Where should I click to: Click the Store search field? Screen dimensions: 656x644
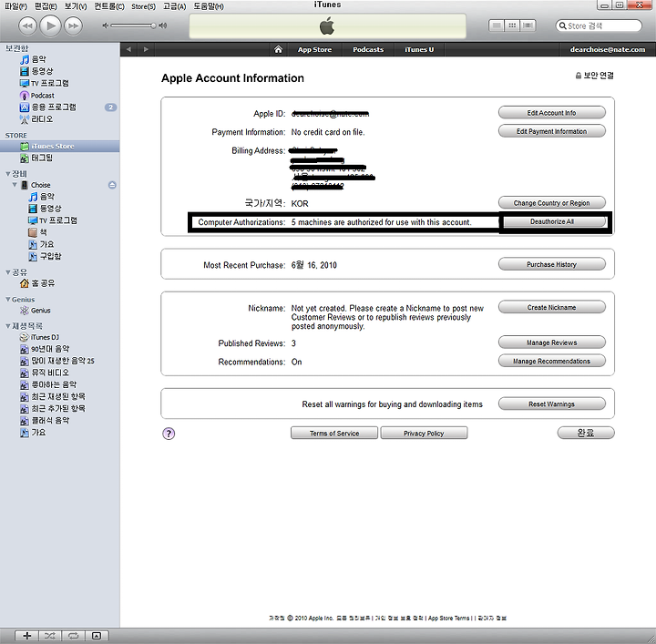[x=599, y=26]
